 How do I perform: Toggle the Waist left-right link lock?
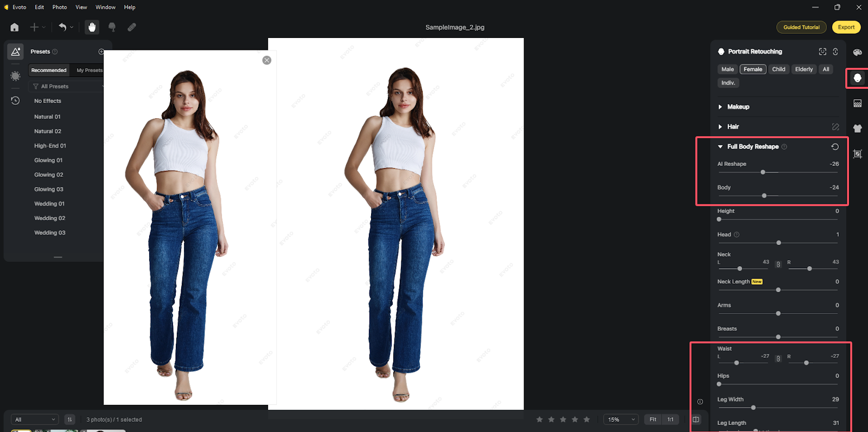tap(778, 359)
